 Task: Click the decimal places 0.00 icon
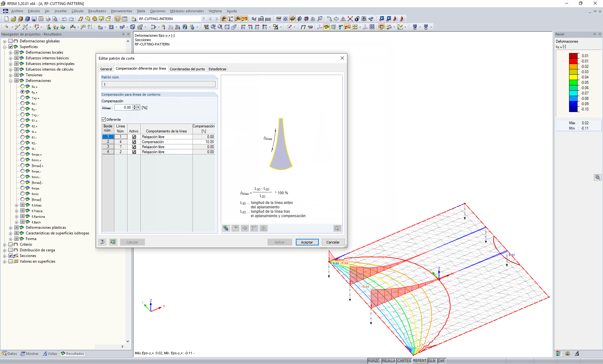click(113, 242)
